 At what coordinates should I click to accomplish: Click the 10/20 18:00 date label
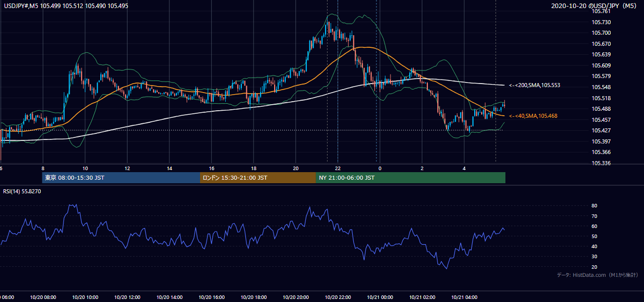pyautogui.click(x=253, y=297)
